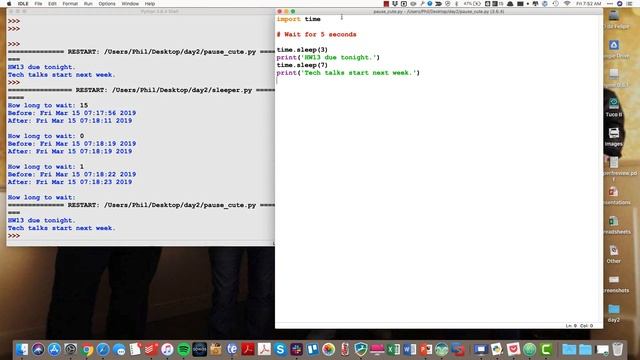Open Photos from the Dock
The height and width of the screenshot is (360, 640).
328,349
